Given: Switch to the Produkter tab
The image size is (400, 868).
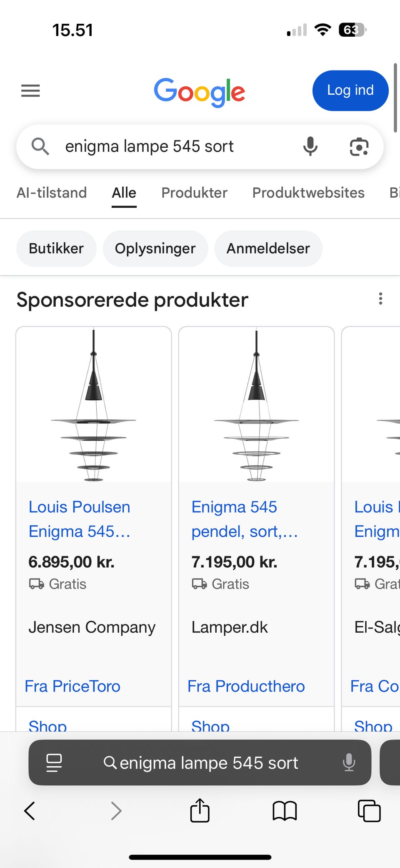Looking at the screenshot, I should click(194, 193).
